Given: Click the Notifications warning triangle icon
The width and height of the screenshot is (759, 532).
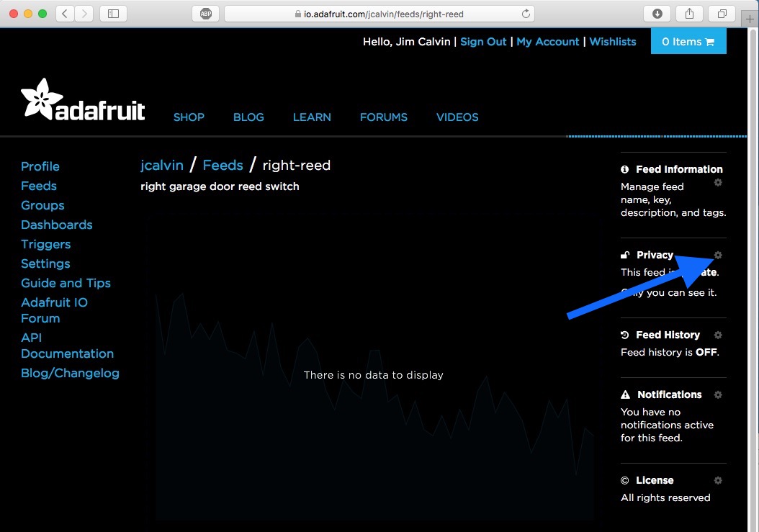Looking at the screenshot, I should 625,395.
